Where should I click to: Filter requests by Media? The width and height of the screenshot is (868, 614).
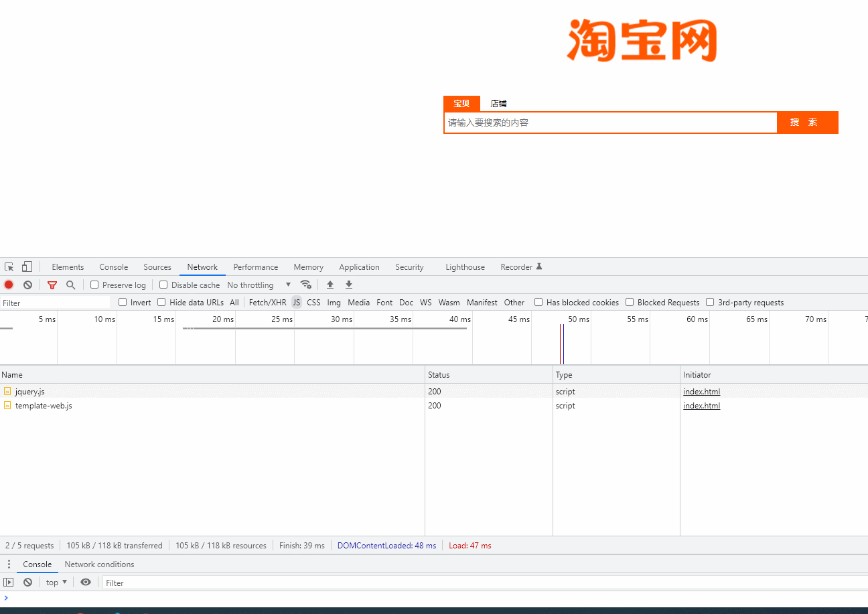359,303
